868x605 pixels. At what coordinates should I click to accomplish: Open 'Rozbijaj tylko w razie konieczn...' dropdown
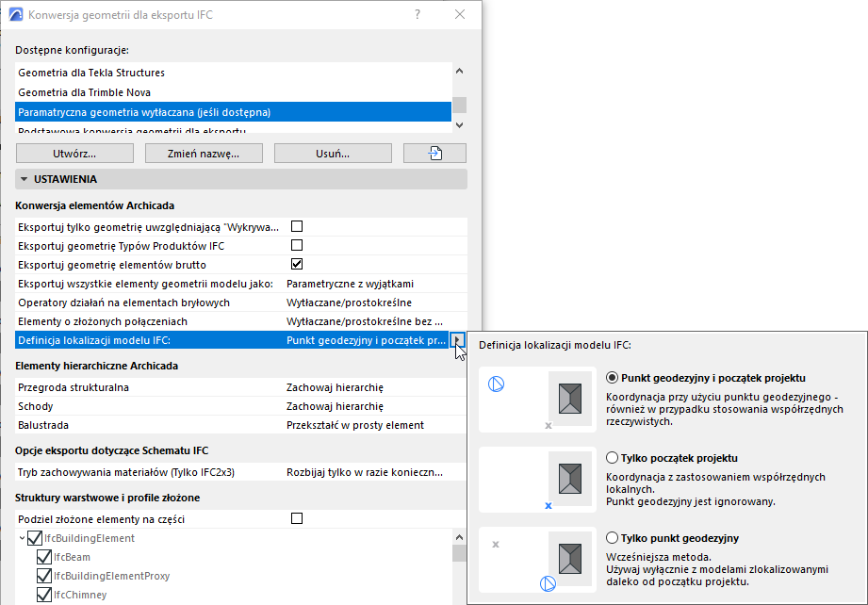coord(364,472)
